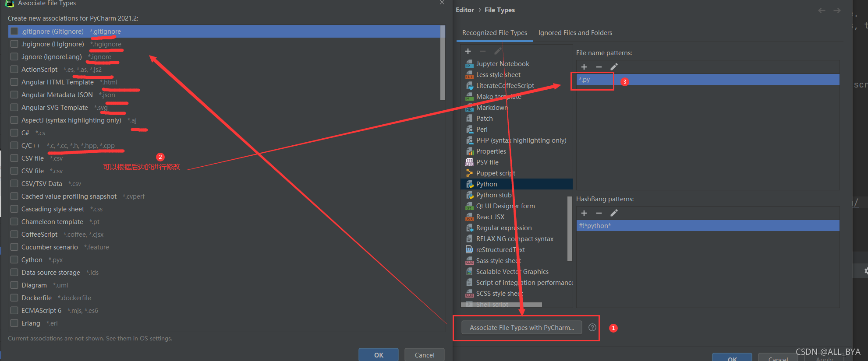868x361 pixels.
Task: Switch to Ignored Files and Folders tab
Action: [x=575, y=33]
